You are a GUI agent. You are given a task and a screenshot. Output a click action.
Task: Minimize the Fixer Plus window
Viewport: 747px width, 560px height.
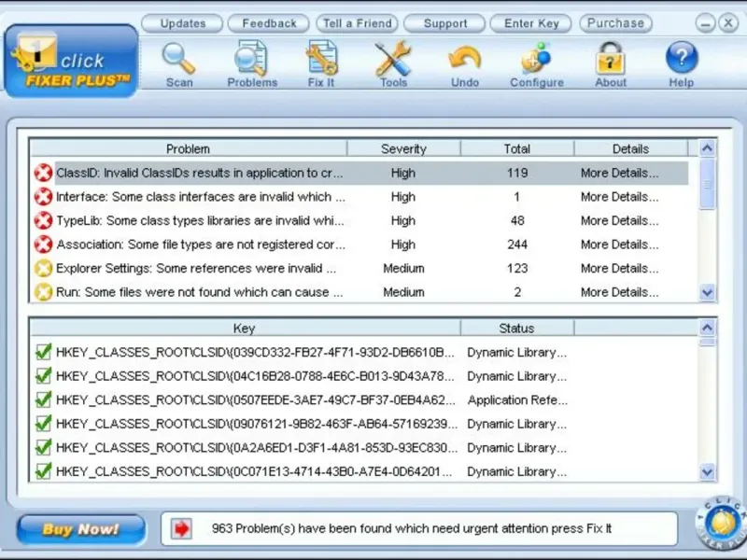tap(705, 23)
